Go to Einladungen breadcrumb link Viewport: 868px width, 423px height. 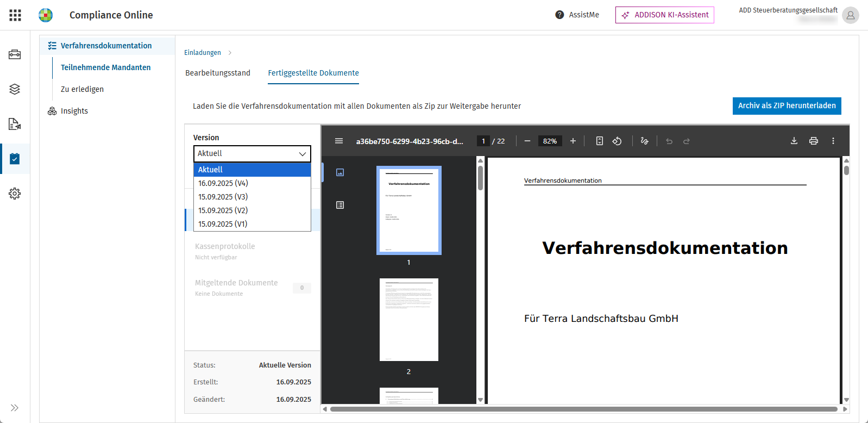click(x=203, y=53)
